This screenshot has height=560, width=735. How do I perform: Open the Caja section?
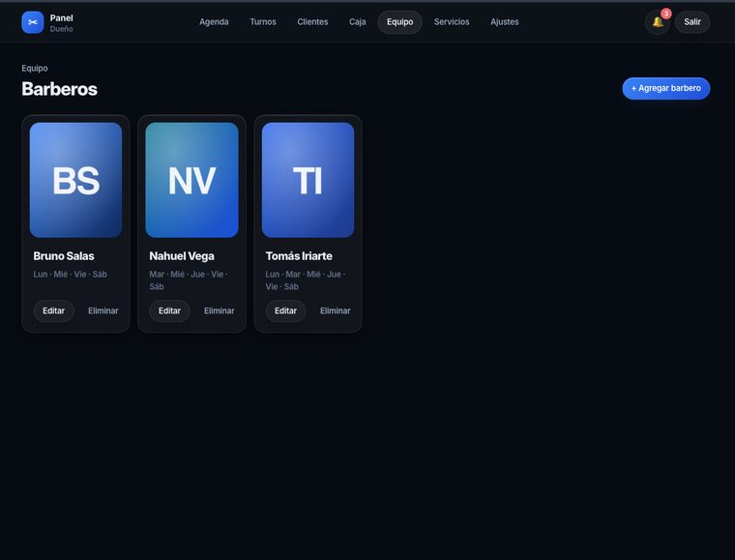pos(357,22)
